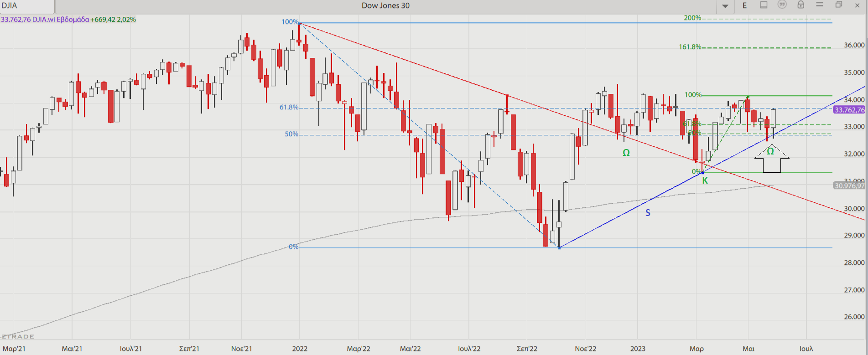Click the 35.000 price axis label
This screenshot has width=868, height=355.
[x=854, y=72]
